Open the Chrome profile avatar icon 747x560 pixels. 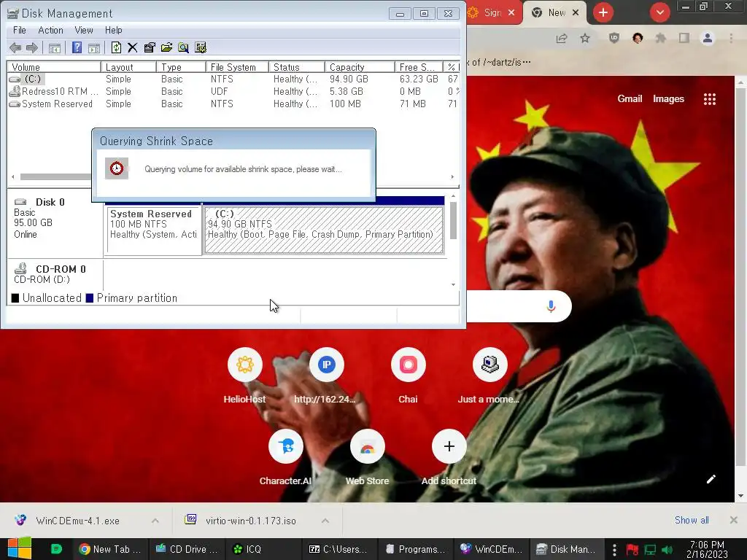point(708,39)
